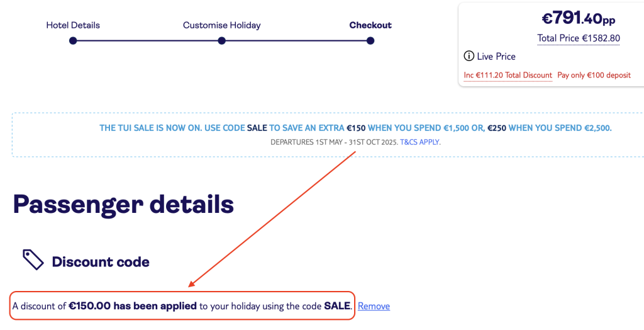Image resolution: width=644 pixels, height=330 pixels.
Task: Click the Discount code heading
Action: (101, 262)
